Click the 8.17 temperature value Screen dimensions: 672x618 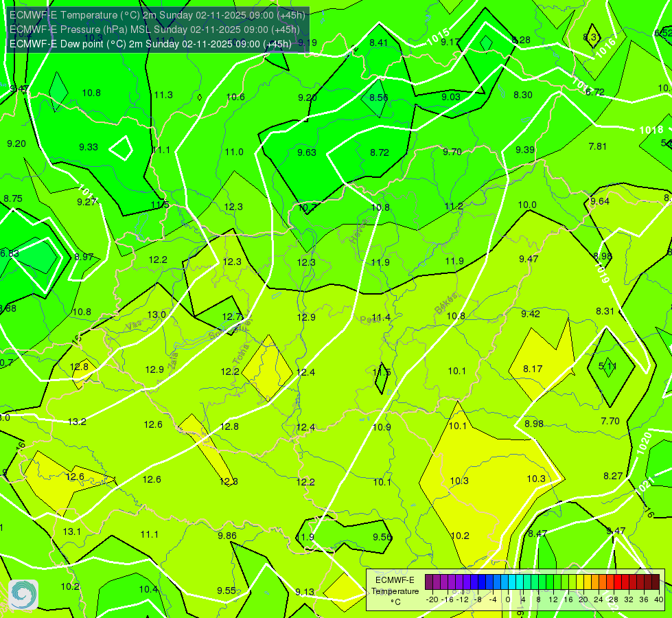click(533, 369)
